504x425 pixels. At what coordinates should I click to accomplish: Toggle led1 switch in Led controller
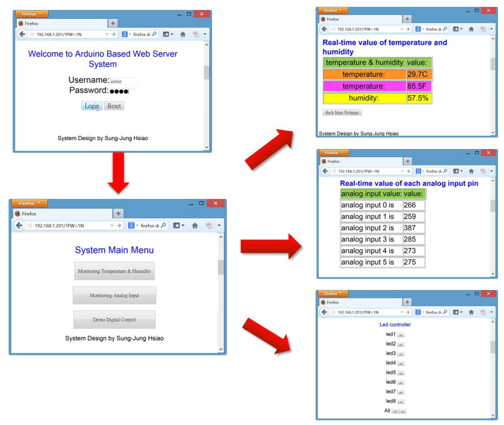point(401,335)
